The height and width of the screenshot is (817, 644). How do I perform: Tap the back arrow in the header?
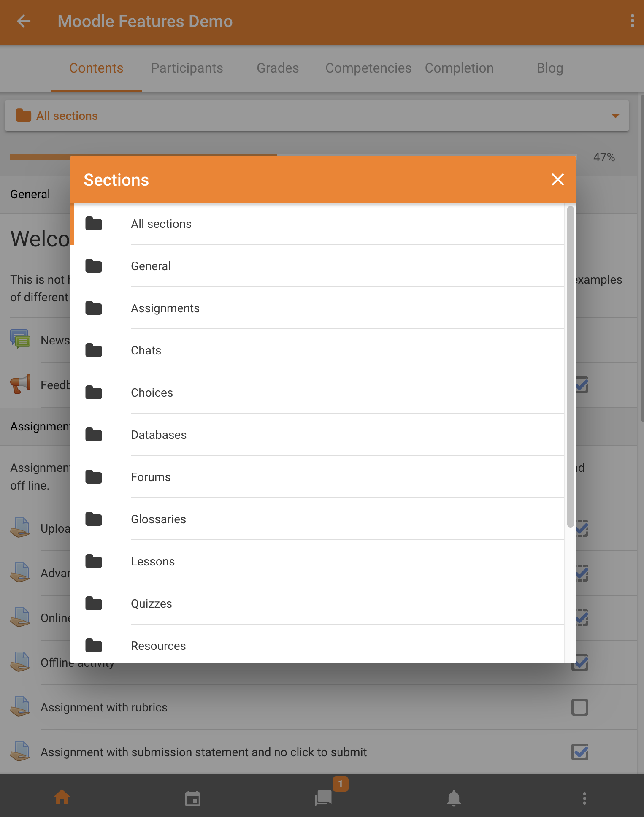24,21
